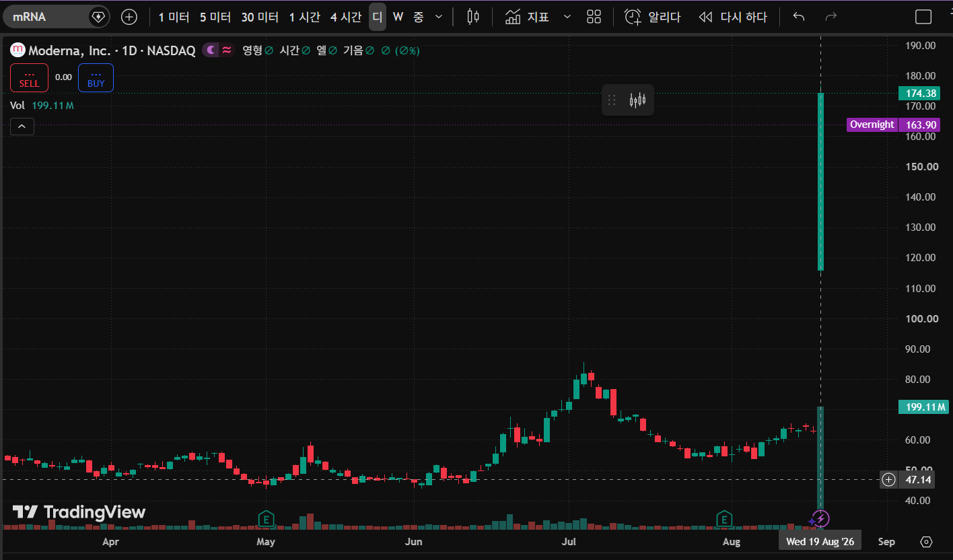Click the Overnight price label
The height and width of the screenshot is (560, 953).
click(872, 125)
